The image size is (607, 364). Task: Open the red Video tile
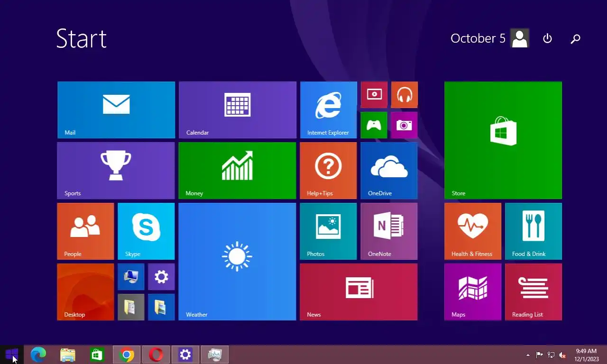(374, 95)
